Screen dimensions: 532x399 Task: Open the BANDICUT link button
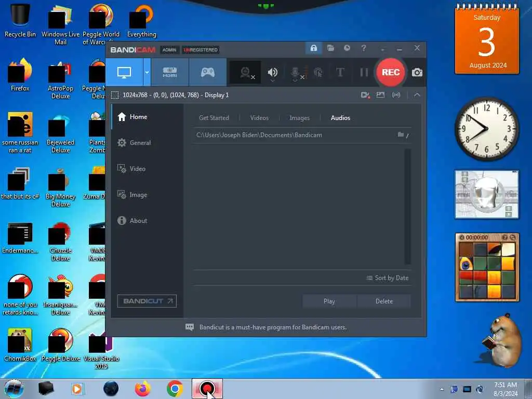147,301
